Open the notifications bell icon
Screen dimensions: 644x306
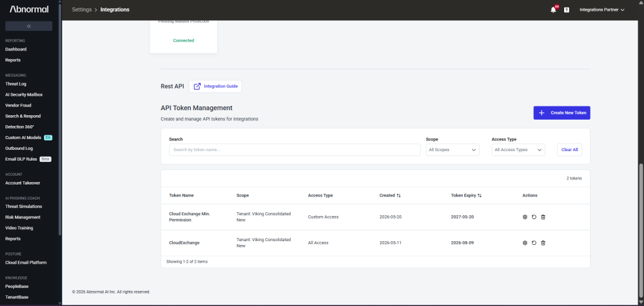pyautogui.click(x=553, y=10)
